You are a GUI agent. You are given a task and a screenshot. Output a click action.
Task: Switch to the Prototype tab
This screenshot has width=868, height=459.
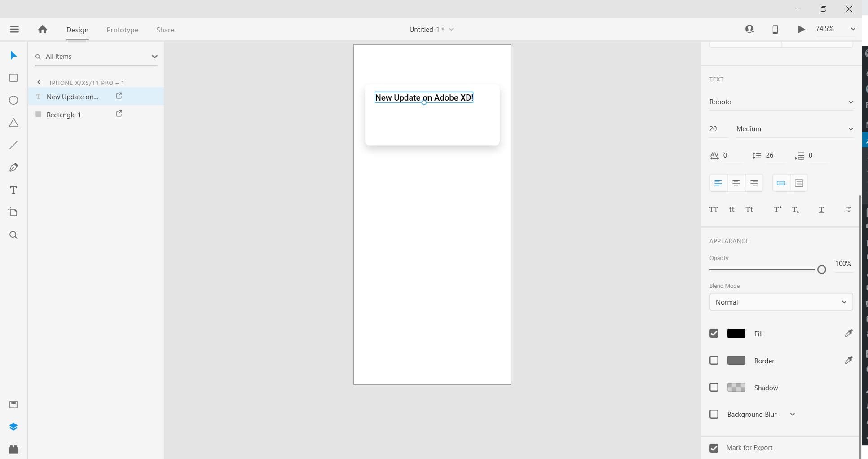[122, 30]
